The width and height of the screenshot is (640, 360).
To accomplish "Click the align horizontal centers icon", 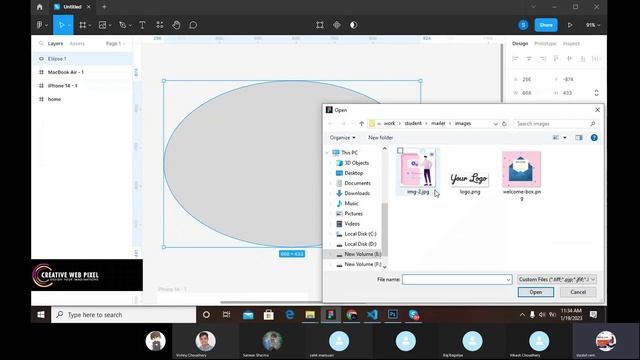I will point(529,59).
